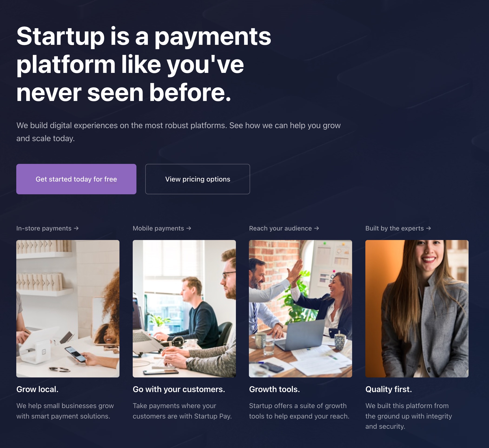Click the main payments platform headline
The image size is (489, 448).
[144, 64]
